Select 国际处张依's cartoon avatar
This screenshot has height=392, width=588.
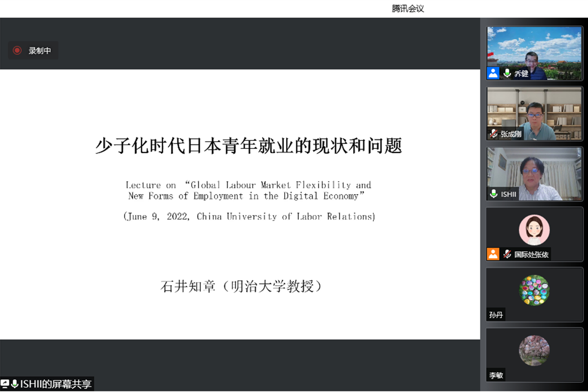coord(534,230)
